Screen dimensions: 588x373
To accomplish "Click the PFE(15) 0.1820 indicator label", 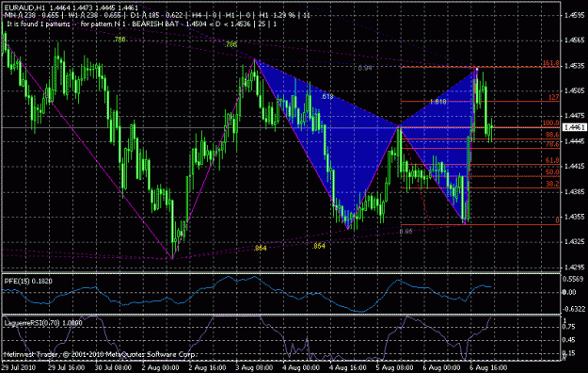I will point(28,281).
